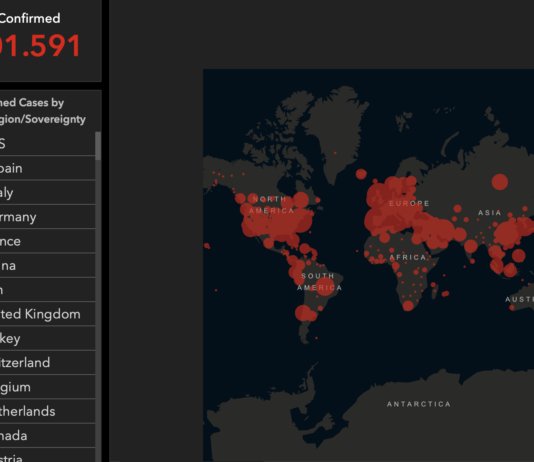This screenshot has width=534, height=462.
Task: Select the France row in the list
Action: [47, 241]
